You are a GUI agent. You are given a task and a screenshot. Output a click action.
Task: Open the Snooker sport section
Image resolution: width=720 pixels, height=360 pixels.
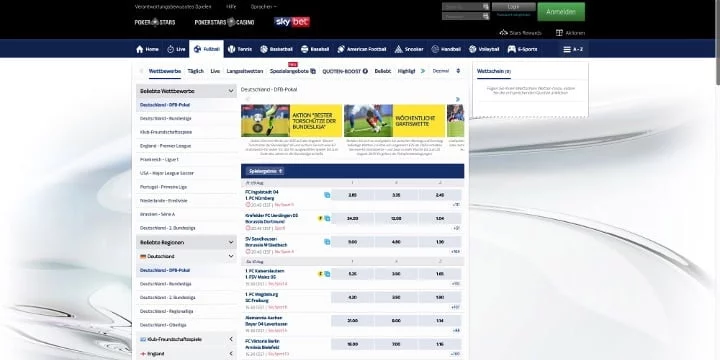409,49
